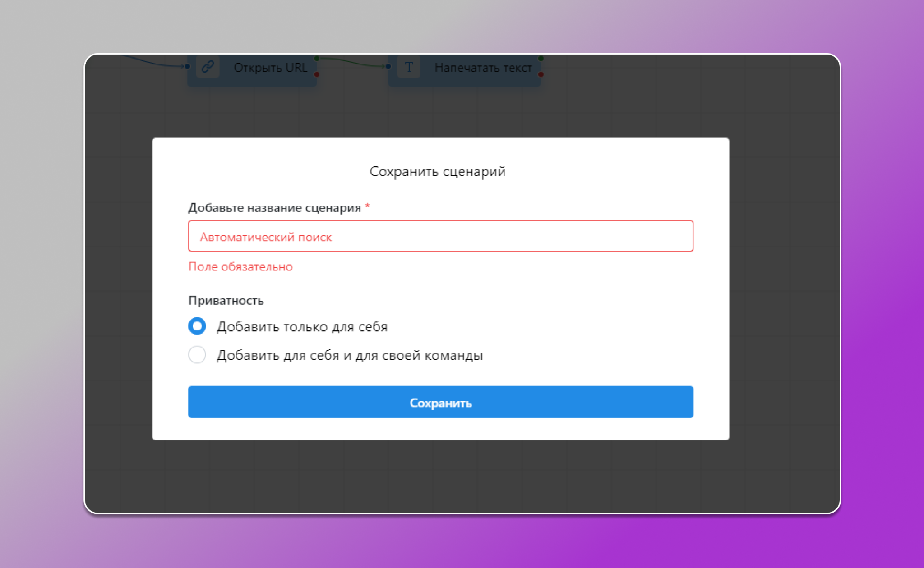The height and width of the screenshot is (568, 924).
Task: Click the 'Открыть URL' node label
Action: tap(270, 68)
